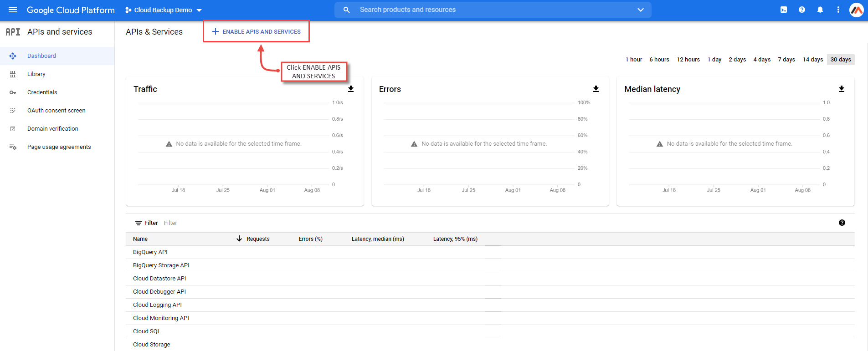The width and height of the screenshot is (868, 351).
Task: Click the Filter list icon
Action: pos(139,223)
